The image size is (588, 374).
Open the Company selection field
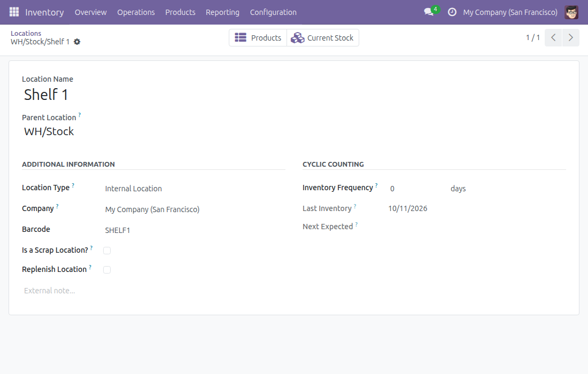click(x=194, y=209)
